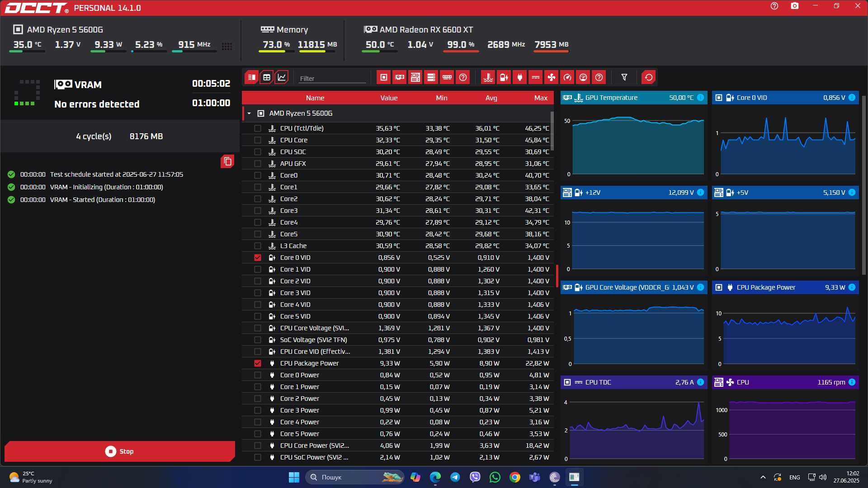Switch monitoring to list view layout

point(251,77)
